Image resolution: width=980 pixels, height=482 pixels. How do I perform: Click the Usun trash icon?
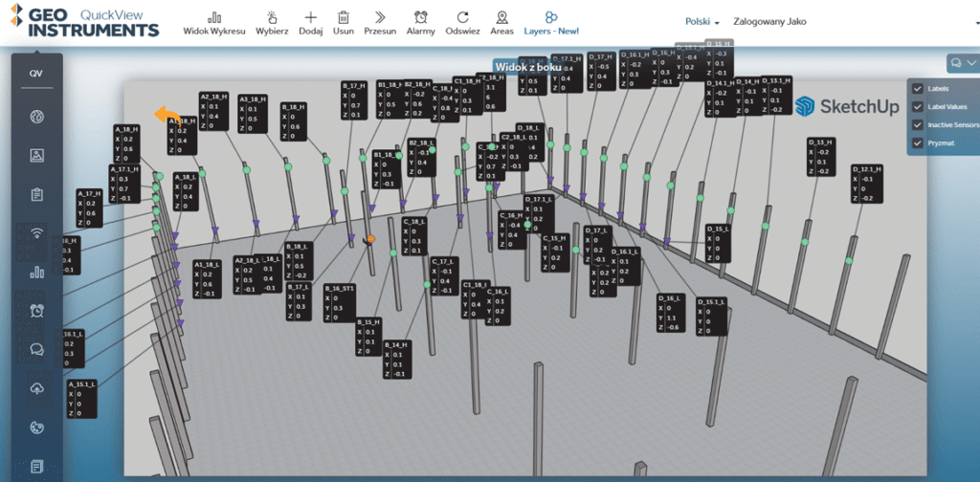[343, 18]
